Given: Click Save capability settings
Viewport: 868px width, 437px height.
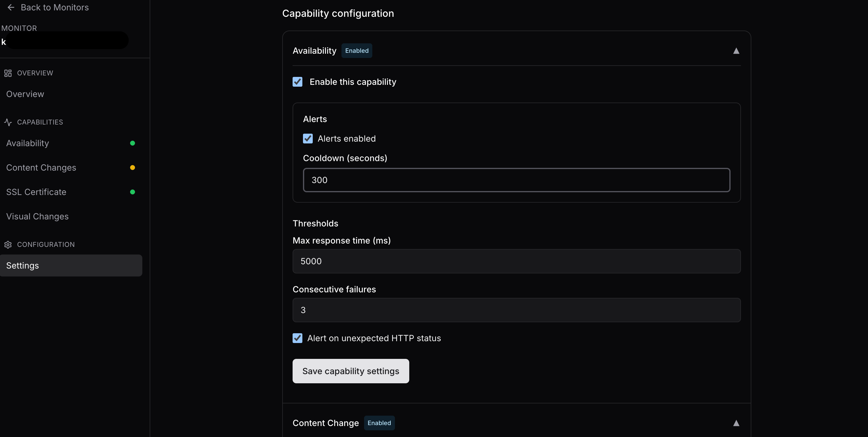Looking at the screenshot, I should (x=350, y=371).
